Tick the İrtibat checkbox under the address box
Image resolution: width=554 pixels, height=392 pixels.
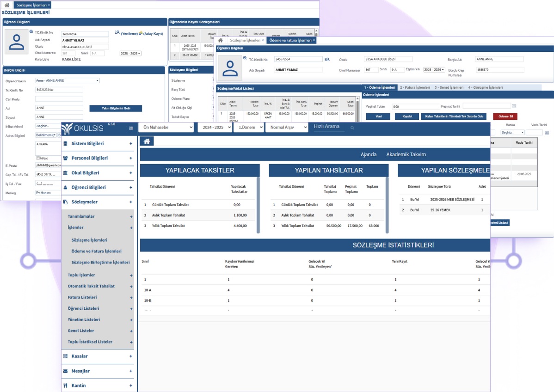coord(38,158)
